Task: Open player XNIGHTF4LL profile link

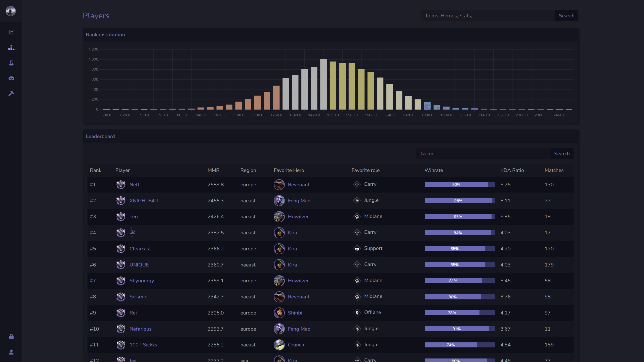Action: coord(144,201)
